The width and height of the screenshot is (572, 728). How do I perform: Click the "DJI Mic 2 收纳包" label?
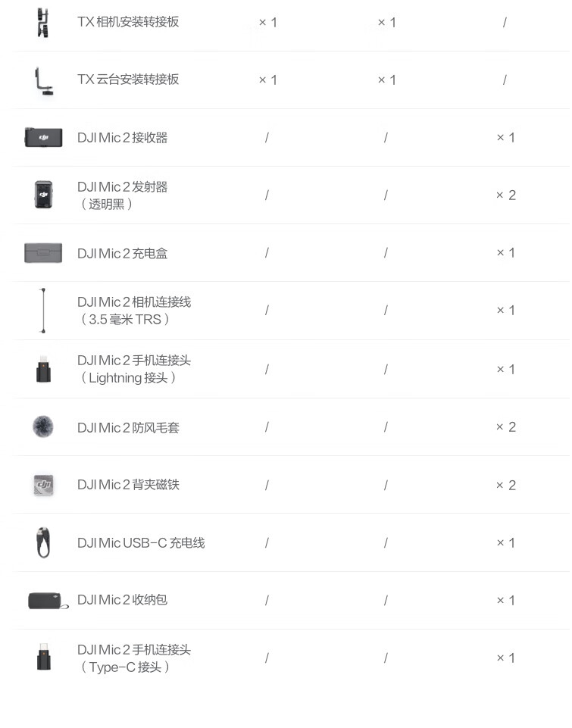123,600
